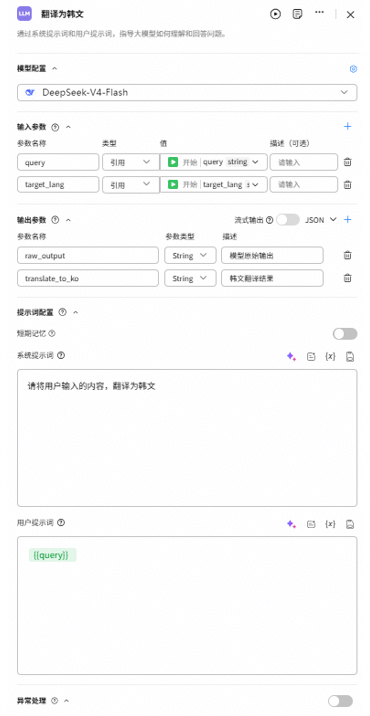Open the notes document icon in header
Viewport: 370px width, 716px height.
(297, 14)
